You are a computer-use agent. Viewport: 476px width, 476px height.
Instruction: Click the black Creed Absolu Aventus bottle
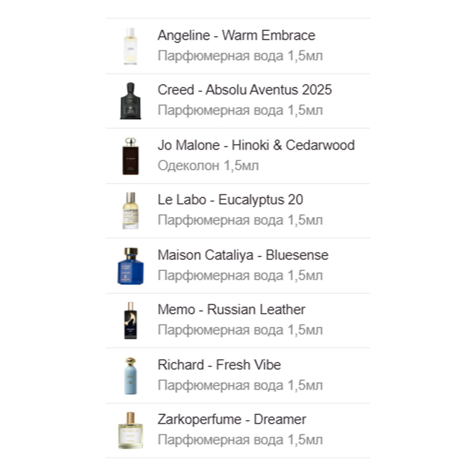(x=131, y=101)
